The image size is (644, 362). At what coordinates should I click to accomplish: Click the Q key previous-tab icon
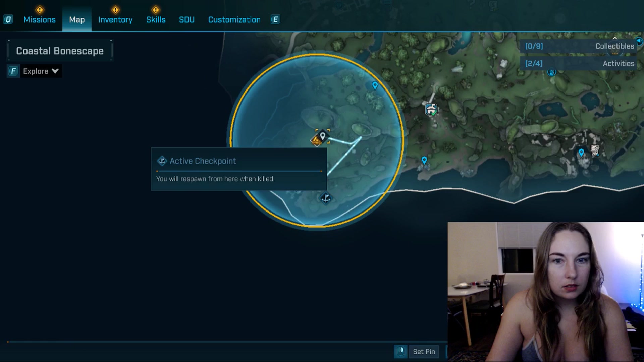[8, 20]
